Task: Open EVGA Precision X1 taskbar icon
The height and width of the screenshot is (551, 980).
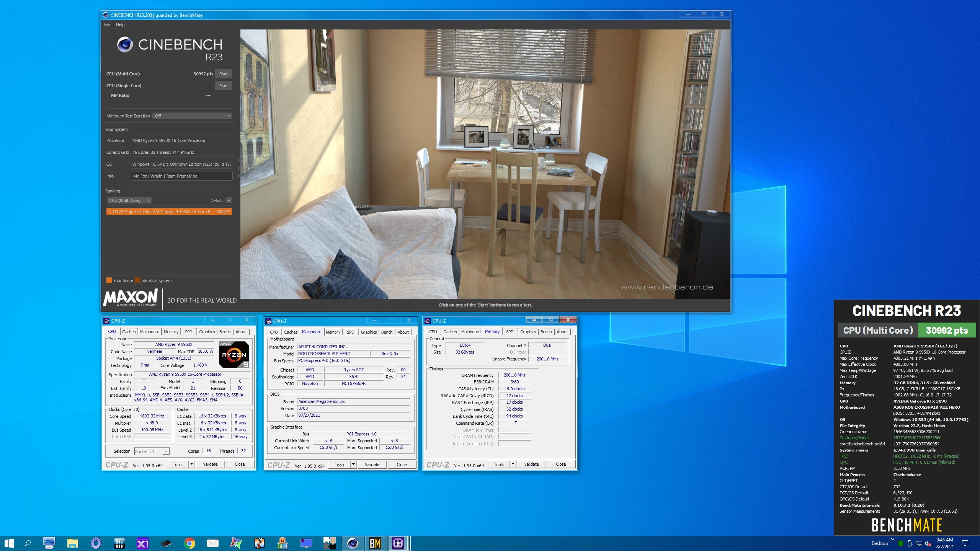Action: click(x=142, y=543)
